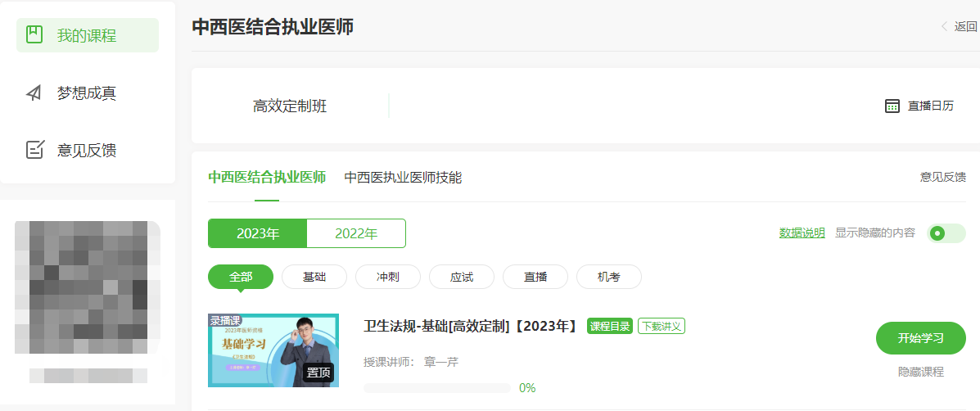The image size is (980, 411).
Task: Click the 梦想成真 paper plane icon
Action: coord(34,93)
